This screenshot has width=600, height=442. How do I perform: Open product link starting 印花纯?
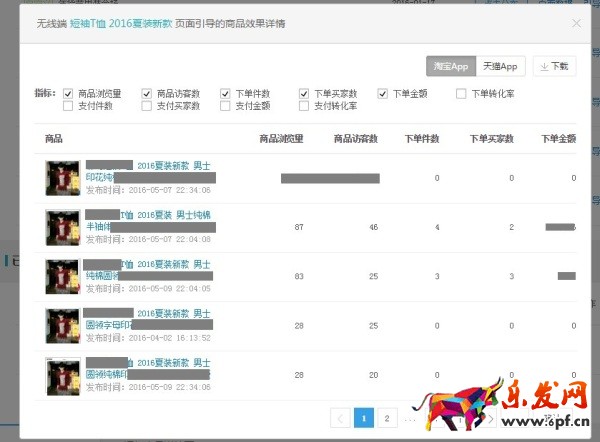click(148, 172)
